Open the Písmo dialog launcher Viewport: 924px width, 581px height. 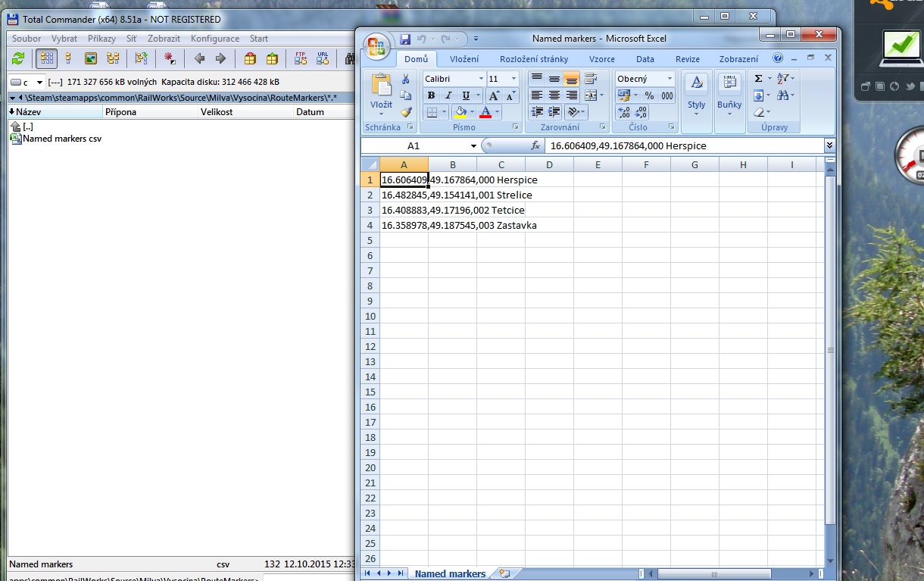(517, 127)
